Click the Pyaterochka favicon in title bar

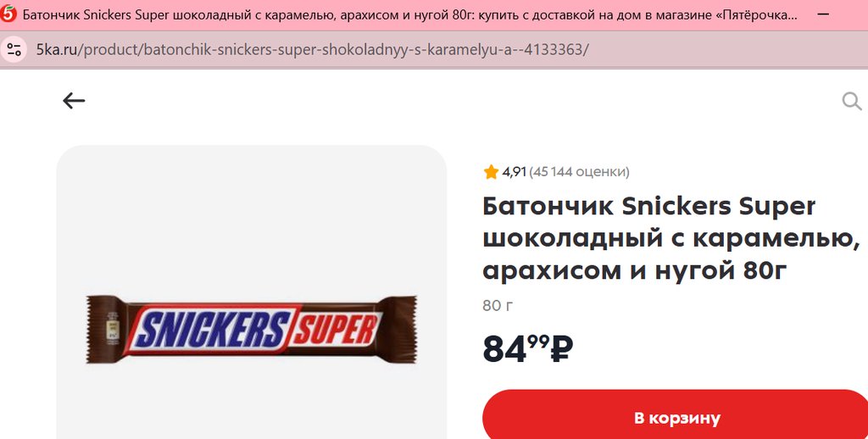coord(8,14)
